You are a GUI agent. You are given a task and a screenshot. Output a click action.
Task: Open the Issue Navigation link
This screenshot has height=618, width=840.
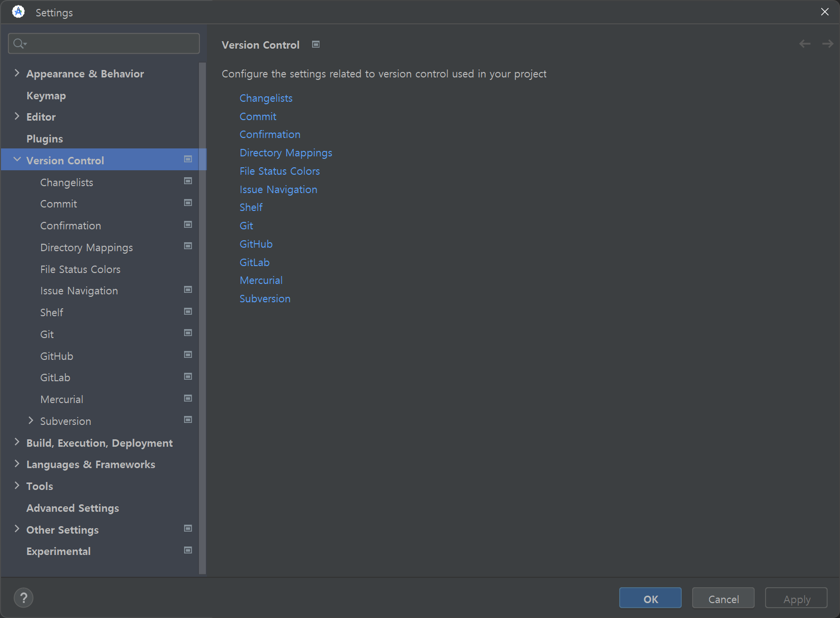[278, 189]
